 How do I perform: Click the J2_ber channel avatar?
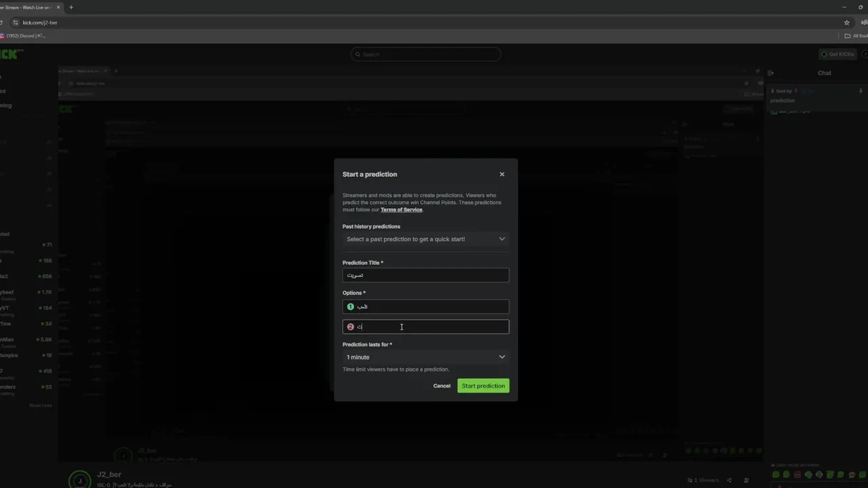(79, 480)
